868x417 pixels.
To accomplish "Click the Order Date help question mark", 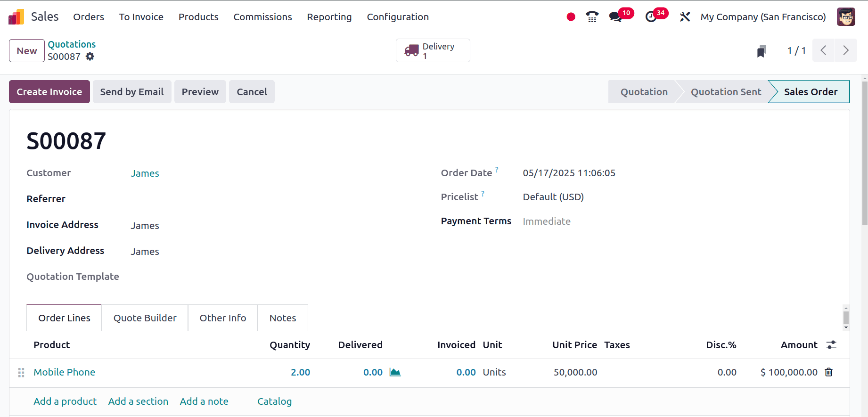I will [497, 169].
